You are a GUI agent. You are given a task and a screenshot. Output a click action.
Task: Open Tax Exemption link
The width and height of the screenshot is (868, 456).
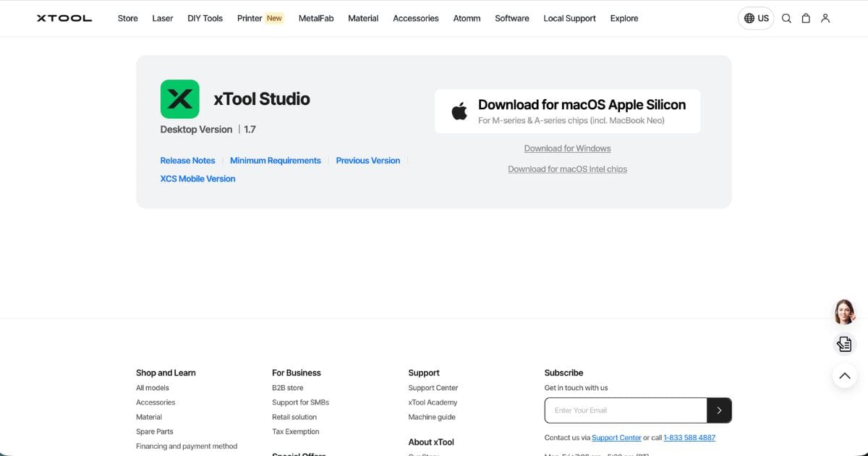pos(296,431)
